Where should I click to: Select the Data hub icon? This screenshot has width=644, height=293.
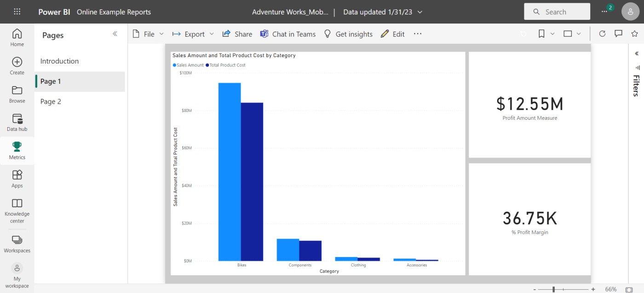pyautogui.click(x=17, y=121)
